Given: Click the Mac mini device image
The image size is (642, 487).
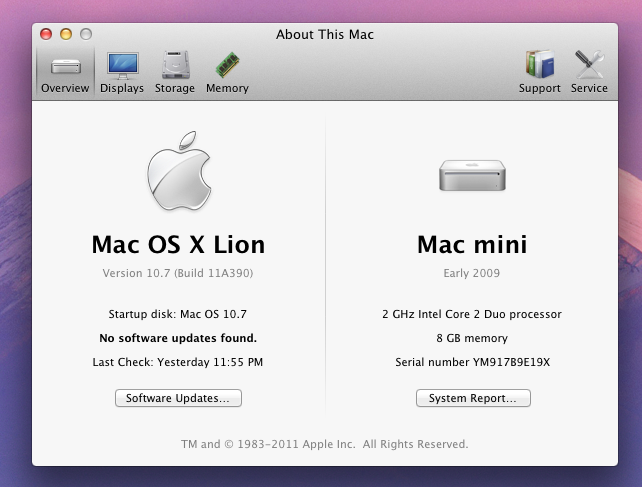Looking at the screenshot, I should 472,175.
